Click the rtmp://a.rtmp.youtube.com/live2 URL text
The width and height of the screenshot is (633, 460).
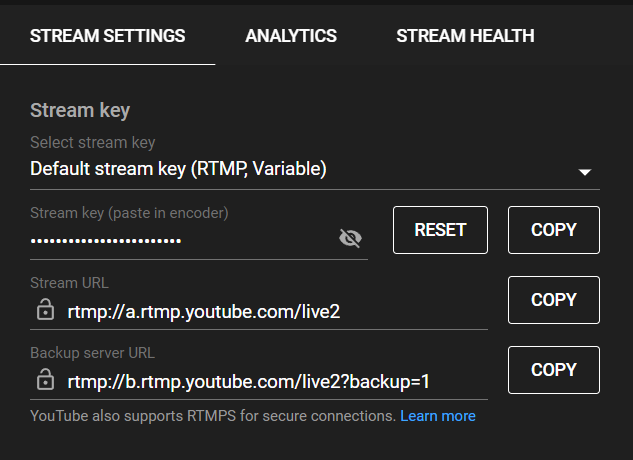click(x=203, y=311)
